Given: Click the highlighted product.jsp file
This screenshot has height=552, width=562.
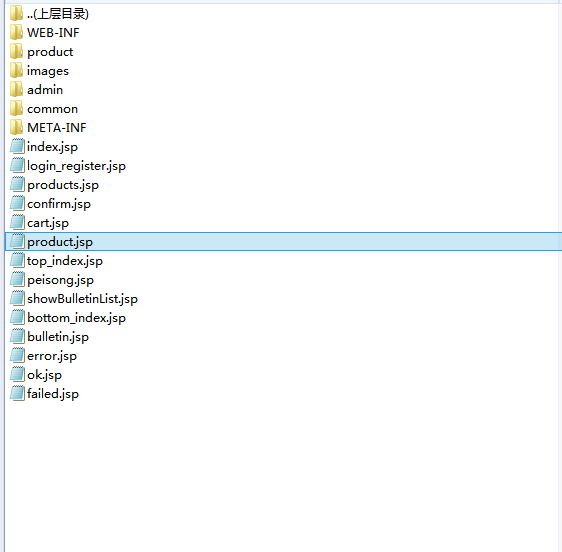Looking at the screenshot, I should [x=283, y=242].
